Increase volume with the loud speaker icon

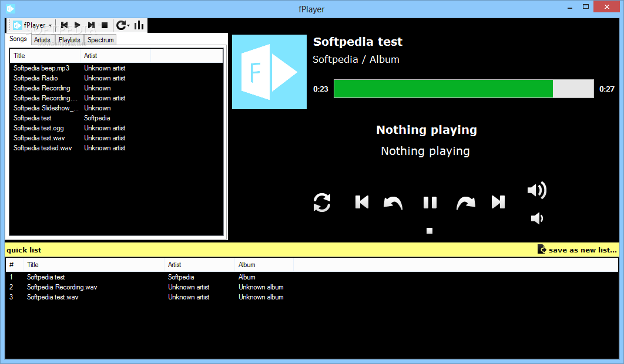click(537, 190)
